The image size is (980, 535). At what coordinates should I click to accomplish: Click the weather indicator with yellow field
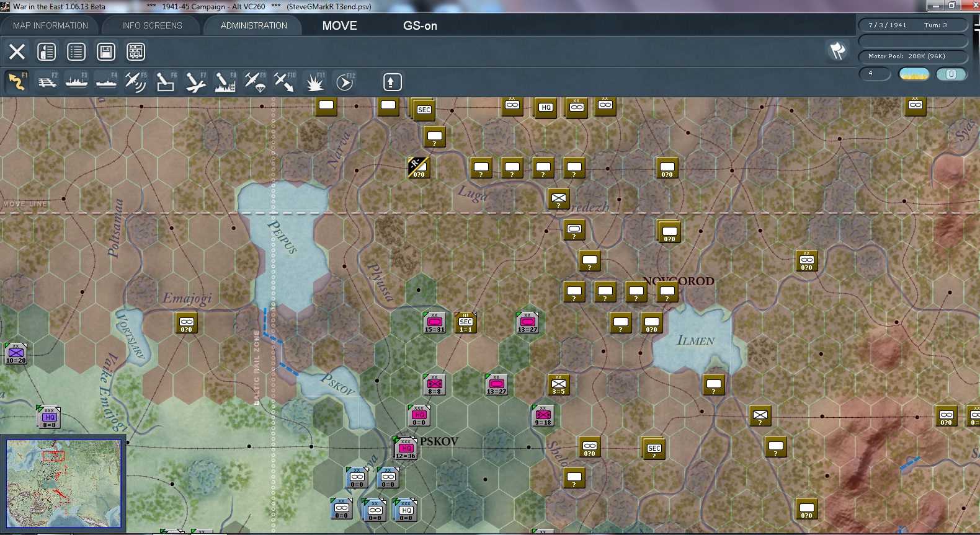click(x=914, y=74)
